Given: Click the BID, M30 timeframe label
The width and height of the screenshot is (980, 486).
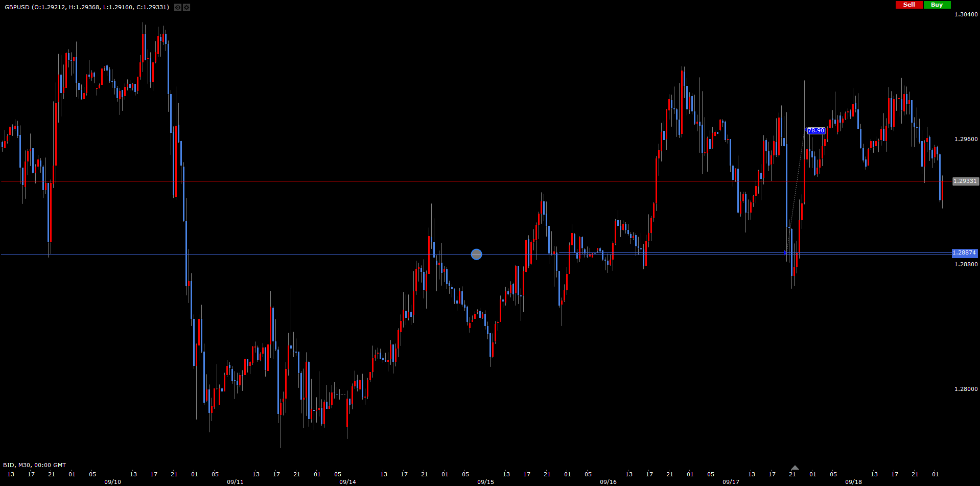Looking at the screenshot, I should [x=34, y=465].
